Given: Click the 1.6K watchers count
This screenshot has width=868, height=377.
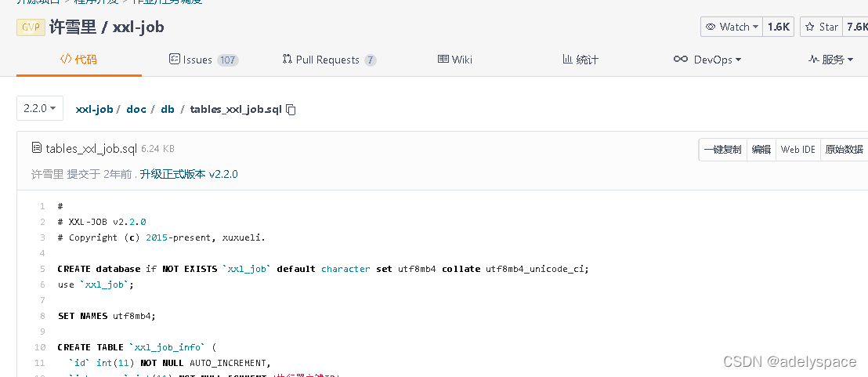Looking at the screenshot, I should coord(779,27).
